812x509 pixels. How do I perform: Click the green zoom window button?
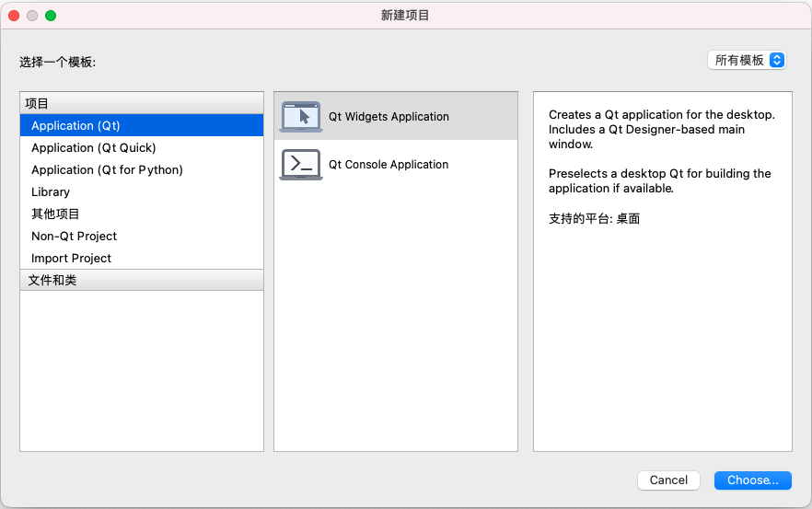click(51, 16)
